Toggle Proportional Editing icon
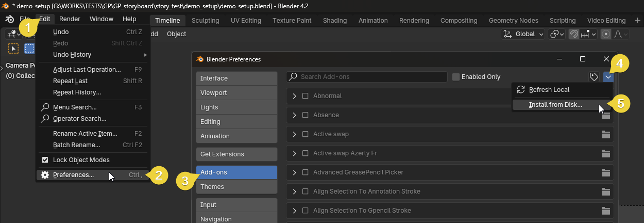The image size is (644, 223). [606, 34]
